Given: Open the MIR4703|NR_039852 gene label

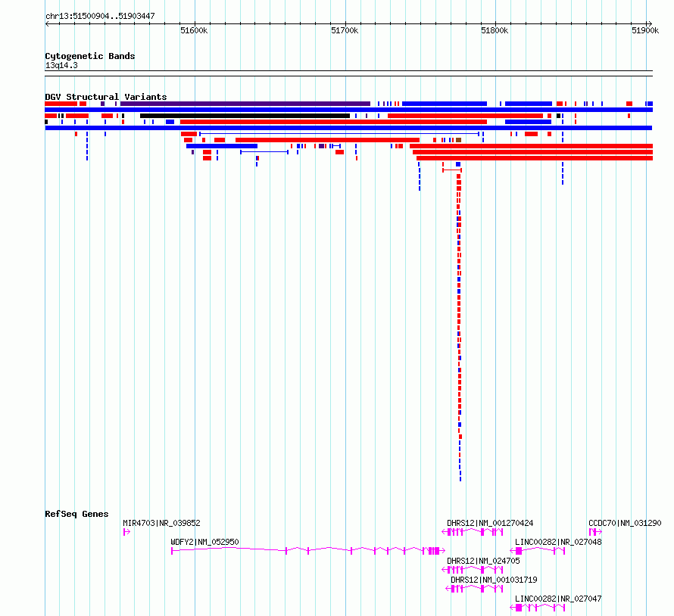Looking at the screenshot, I should click(161, 523).
